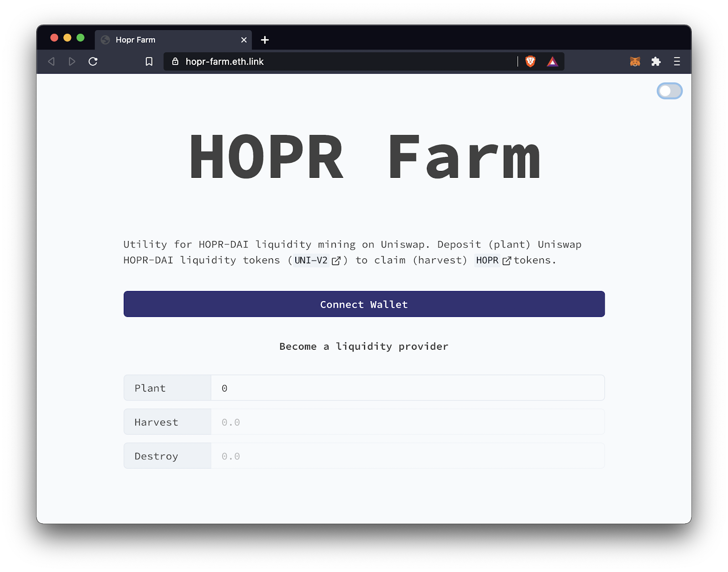Screen dimensions: 728x572
Task: Click the Harvest button
Action: pos(167,422)
